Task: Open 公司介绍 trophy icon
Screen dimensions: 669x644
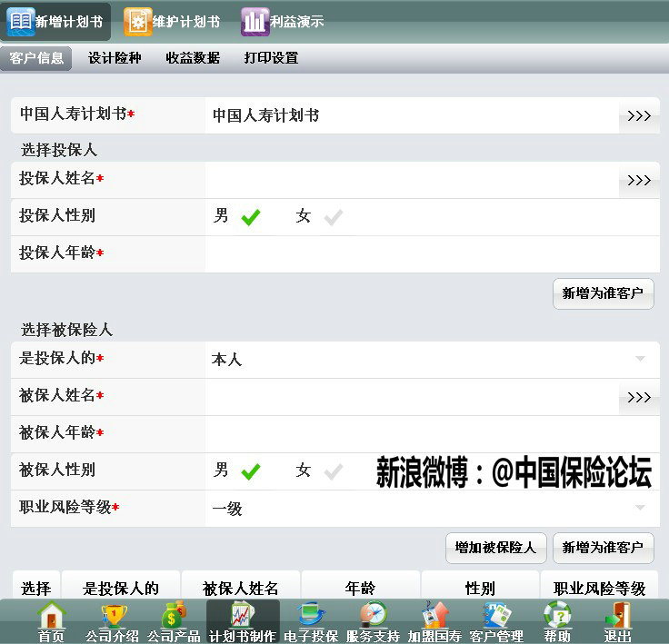Action: (114, 615)
